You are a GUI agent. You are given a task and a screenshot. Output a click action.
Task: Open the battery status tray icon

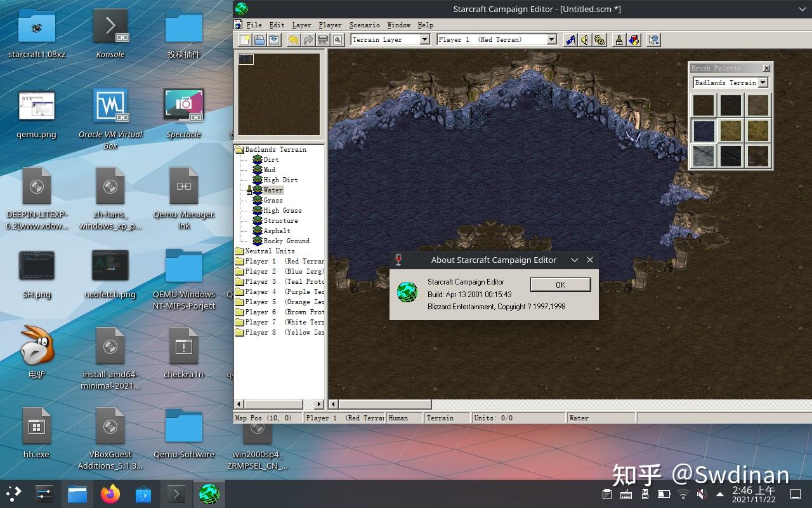pos(664,494)
